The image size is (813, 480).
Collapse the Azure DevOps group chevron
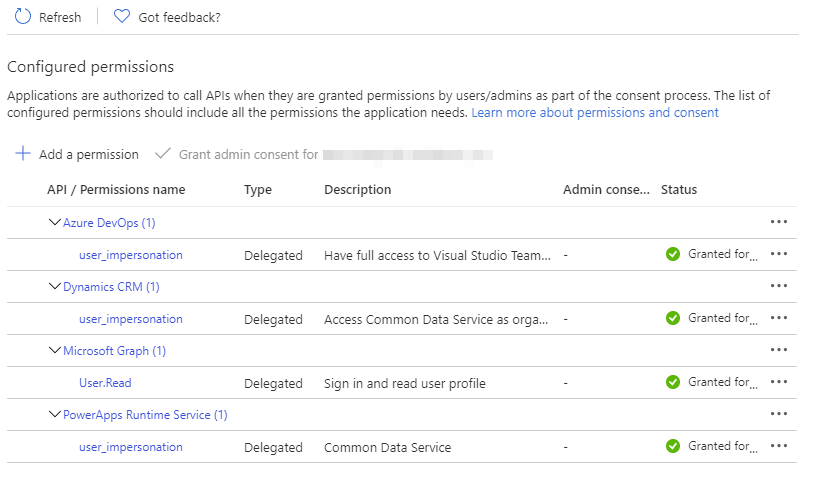pyautogui.click(x=54, y=222)
